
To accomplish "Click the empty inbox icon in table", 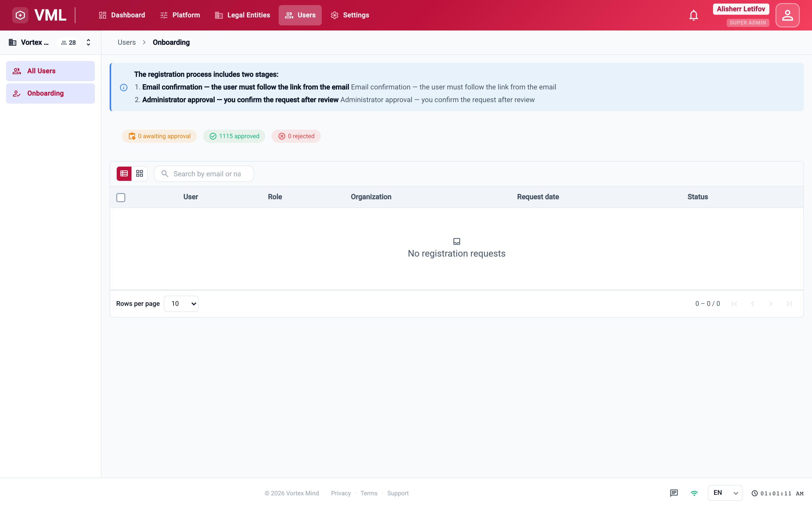I will click(x=457, y=241).
